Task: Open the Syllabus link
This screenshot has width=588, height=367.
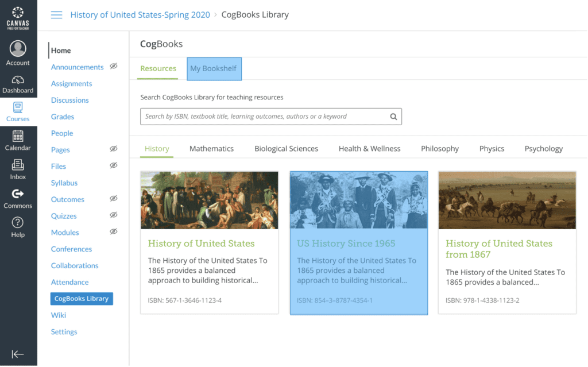Action: (x=64, y=183)
